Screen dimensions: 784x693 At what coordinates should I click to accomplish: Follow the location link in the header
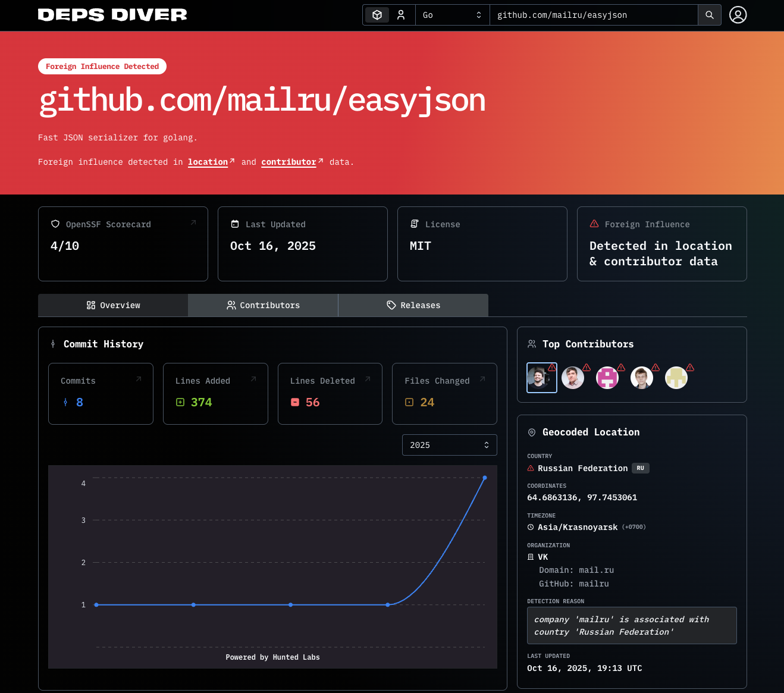(x=208, y=162)
